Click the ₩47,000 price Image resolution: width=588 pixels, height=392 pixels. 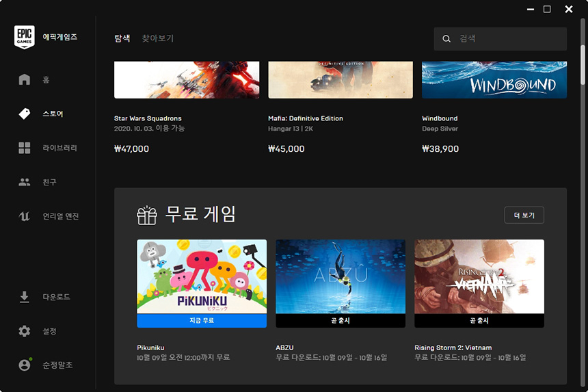(x=132, y=149)
